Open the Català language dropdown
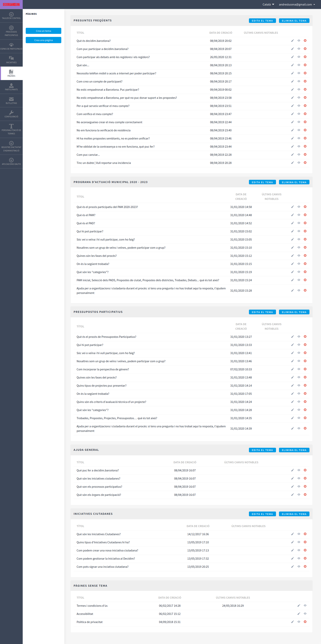This screenshot has width=321, height=644. 268,5
